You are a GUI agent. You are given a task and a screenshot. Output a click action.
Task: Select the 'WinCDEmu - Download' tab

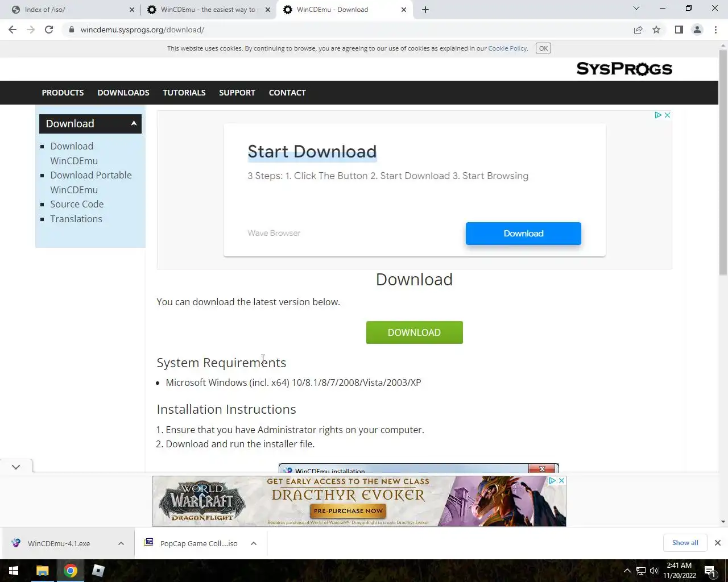pyautogui.click(x=344, y=10)
